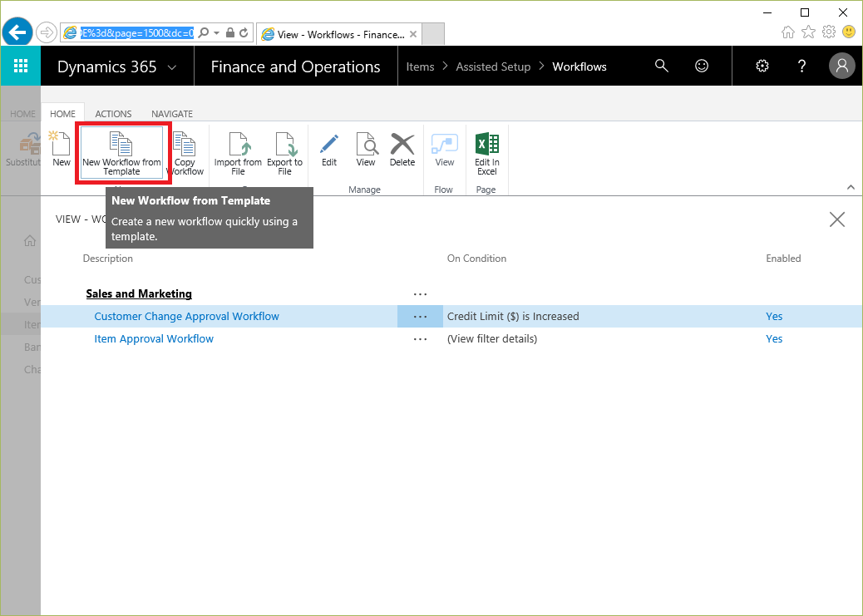
Task: Go to Assisted Setup in the breadcrumb
Action: click(493, 67)
